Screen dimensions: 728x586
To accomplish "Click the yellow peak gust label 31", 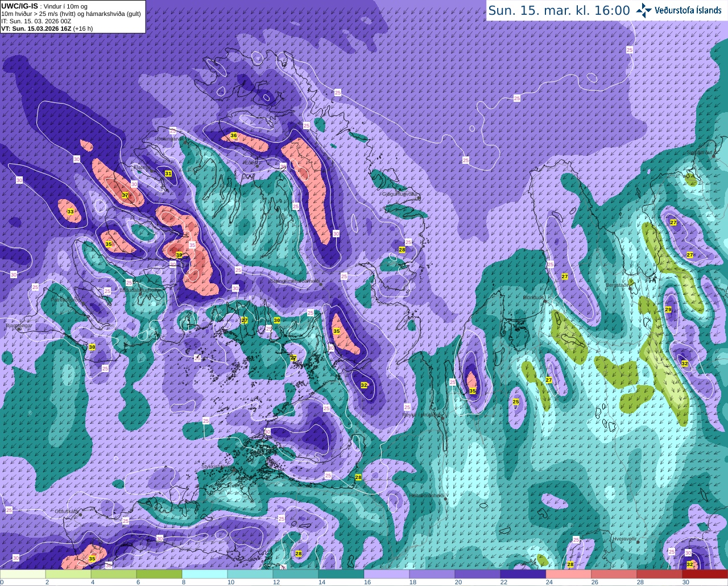I will [x=168, y=173].
